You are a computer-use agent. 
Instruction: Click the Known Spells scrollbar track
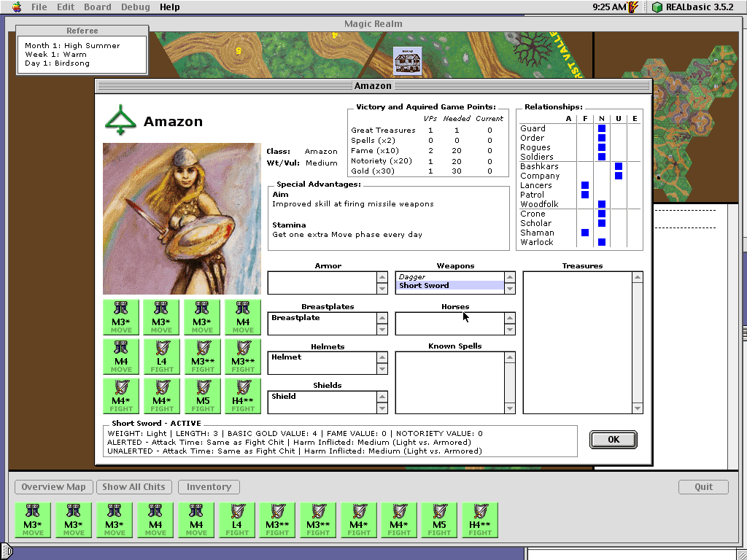pyautogui.click(x=510, y=383)
